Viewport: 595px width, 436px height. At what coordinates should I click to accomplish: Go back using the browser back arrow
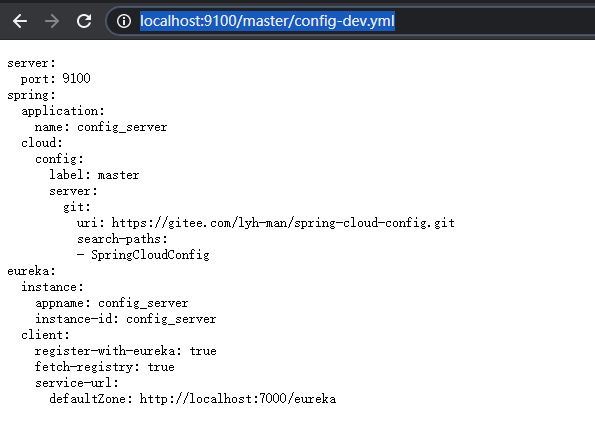(x=20, y=21)
